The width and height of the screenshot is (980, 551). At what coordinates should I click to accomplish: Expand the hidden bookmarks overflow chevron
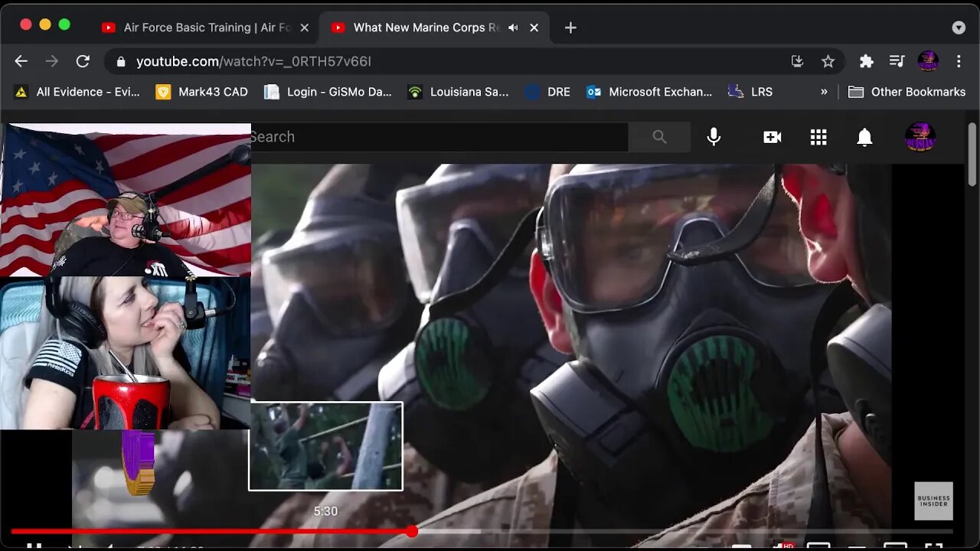pyautogui.click(x=824, y=92)
